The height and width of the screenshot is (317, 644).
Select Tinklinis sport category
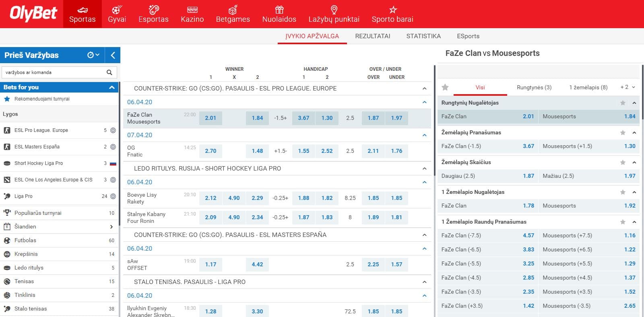tap(60, 295)
